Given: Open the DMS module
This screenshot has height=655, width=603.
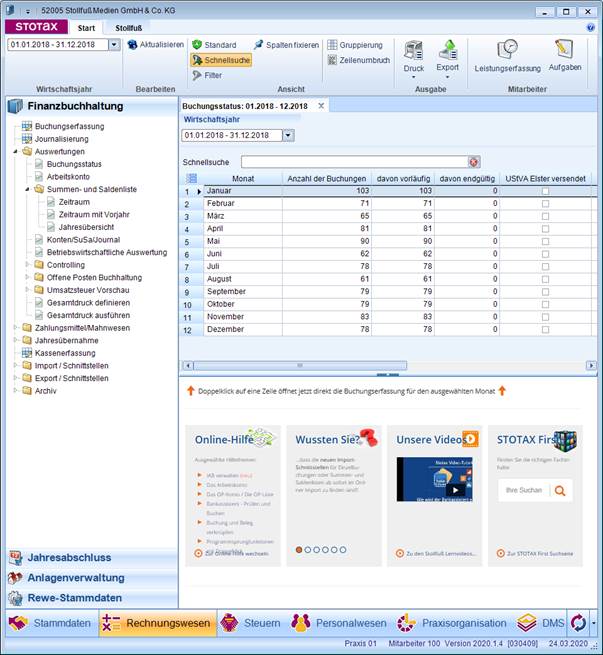Looking at the screenshot, I should point(540,623).
